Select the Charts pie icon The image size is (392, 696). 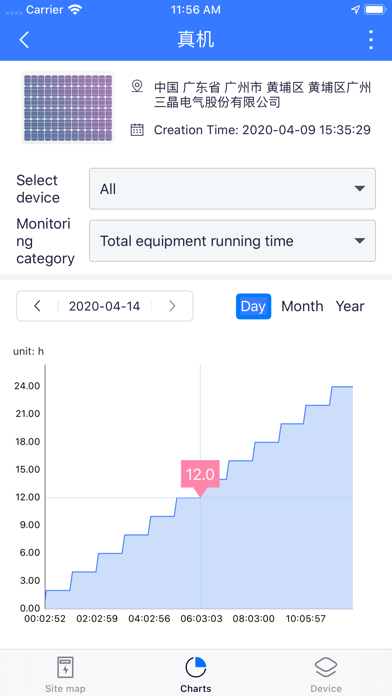click(196, 667)
